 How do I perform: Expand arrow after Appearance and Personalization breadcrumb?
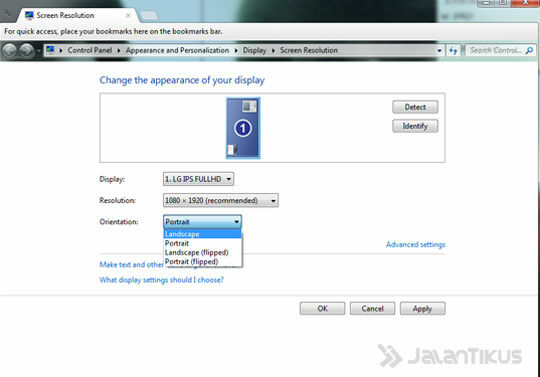(236, 51)
